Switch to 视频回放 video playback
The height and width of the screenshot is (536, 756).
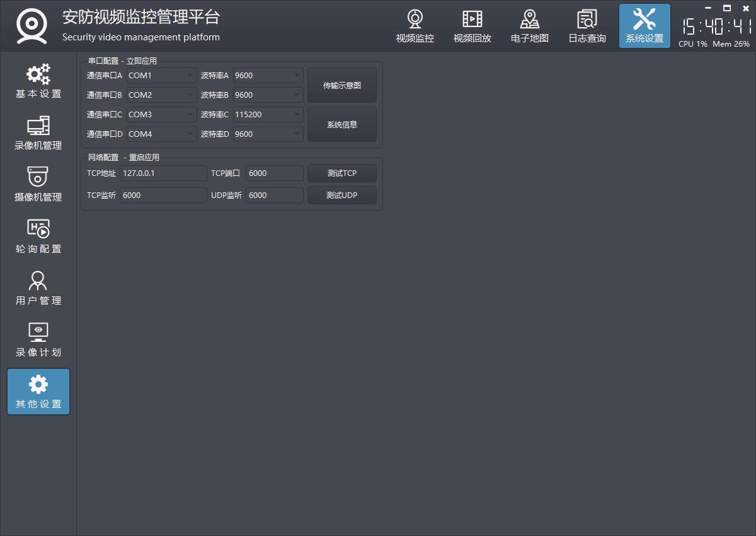472,26
